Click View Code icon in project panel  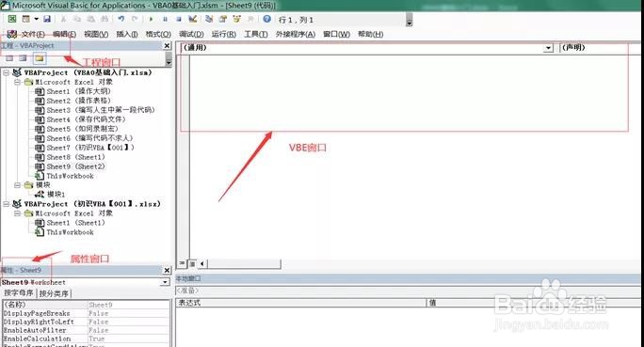coord(9,58)
